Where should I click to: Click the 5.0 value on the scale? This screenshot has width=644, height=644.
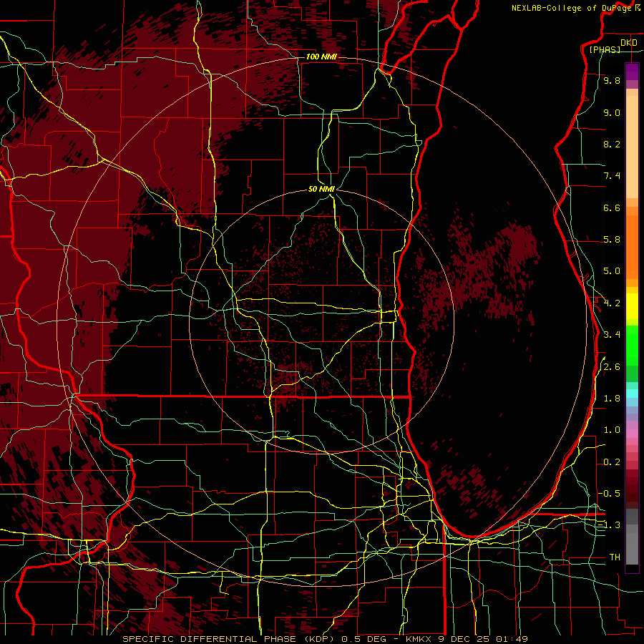coord(612,271)
